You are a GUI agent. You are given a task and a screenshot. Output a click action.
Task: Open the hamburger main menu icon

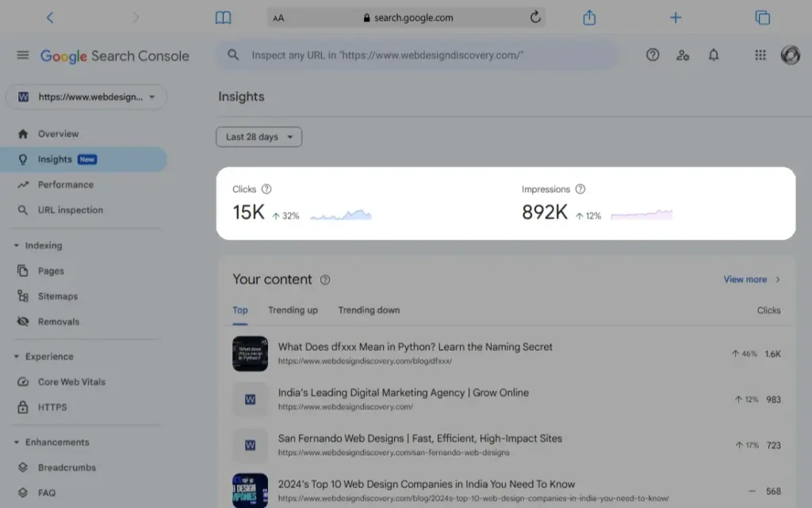(x=23, y=56)
